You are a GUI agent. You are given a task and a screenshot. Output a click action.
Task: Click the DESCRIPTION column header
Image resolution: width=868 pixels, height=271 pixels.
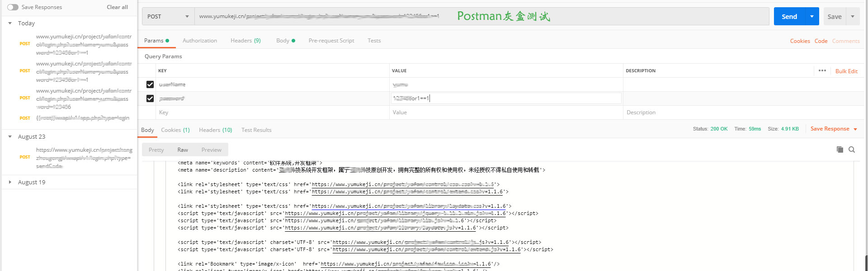tap(641, 71)
